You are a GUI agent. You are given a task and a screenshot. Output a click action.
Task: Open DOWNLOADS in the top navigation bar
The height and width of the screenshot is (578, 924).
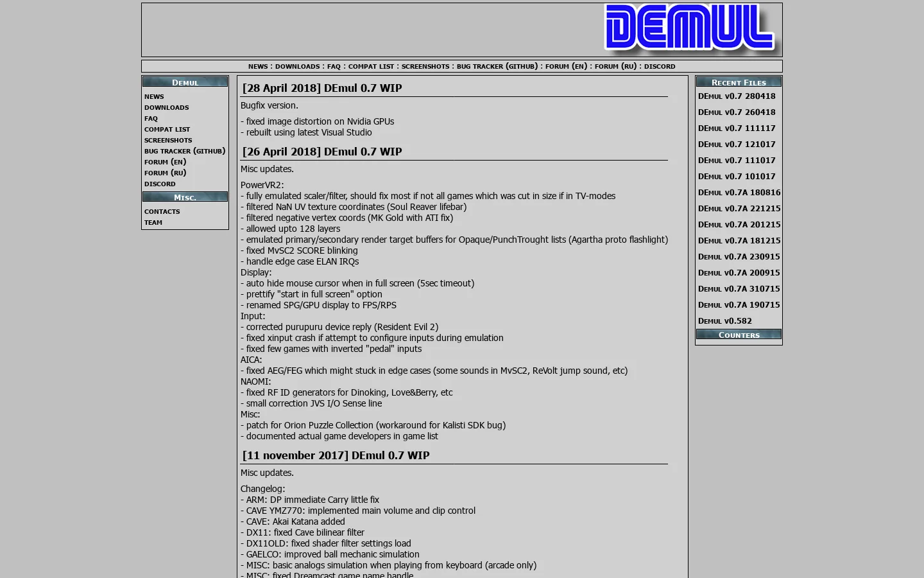(297, 66)
